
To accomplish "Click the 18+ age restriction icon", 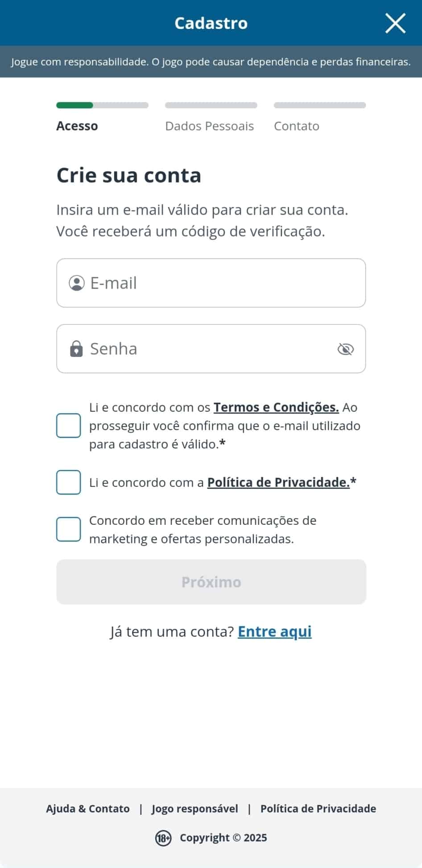I will (163, 838).
